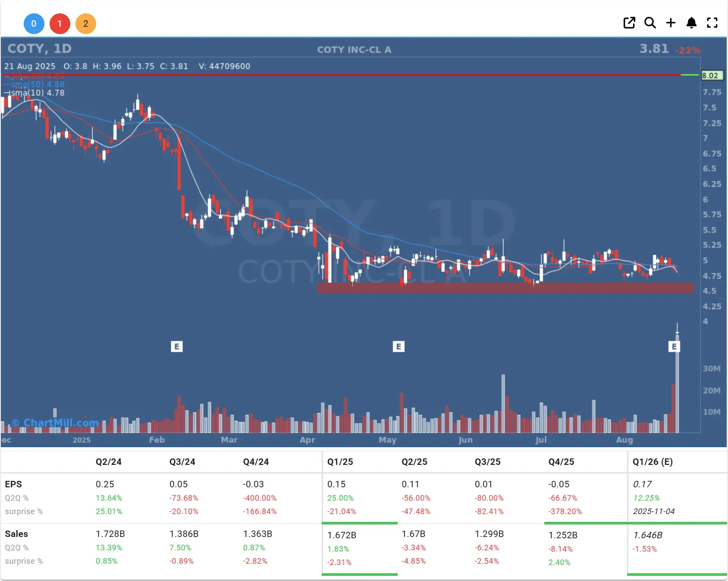The image size is (728, 581).
Task: Click the EPS row label
Action: coord(13,484)
